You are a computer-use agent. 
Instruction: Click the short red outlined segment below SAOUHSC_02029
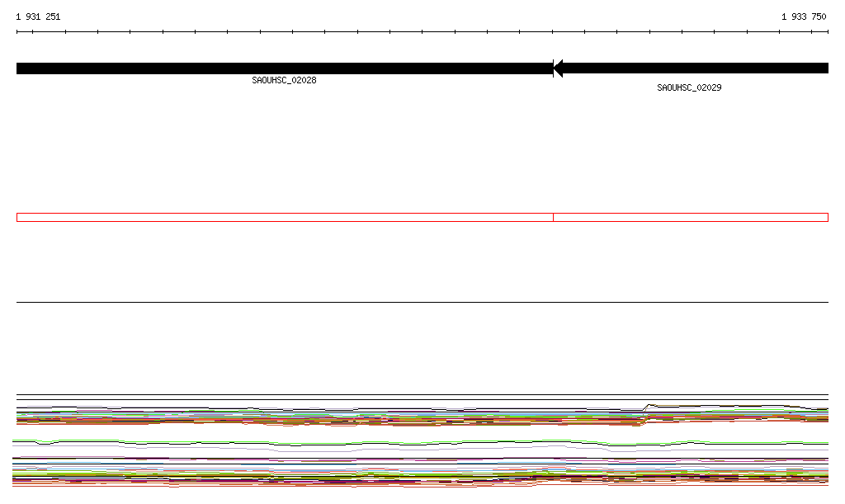[691, 218]
